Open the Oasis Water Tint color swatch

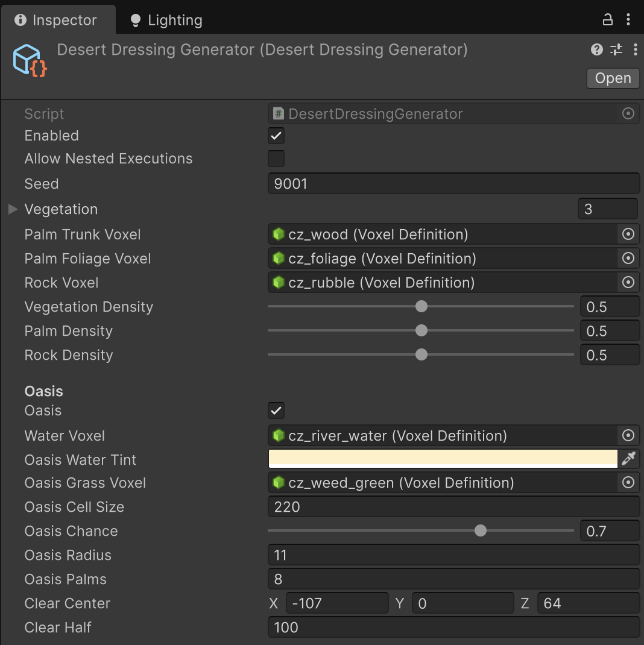point(443,459)
